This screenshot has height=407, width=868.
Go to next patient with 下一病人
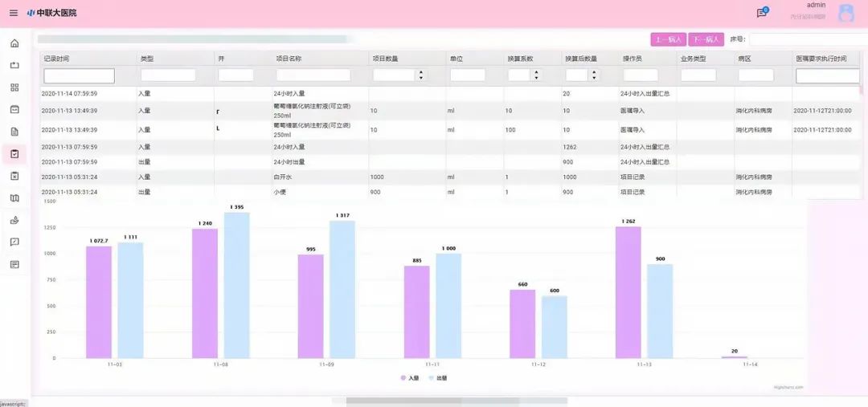point(706,39)
